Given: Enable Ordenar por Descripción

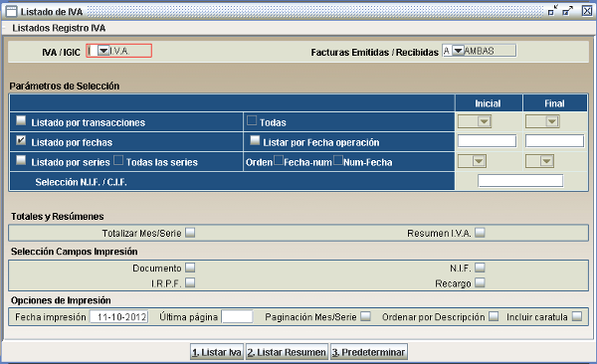Looking at the screenshot, I should click(x=494, y=316).
